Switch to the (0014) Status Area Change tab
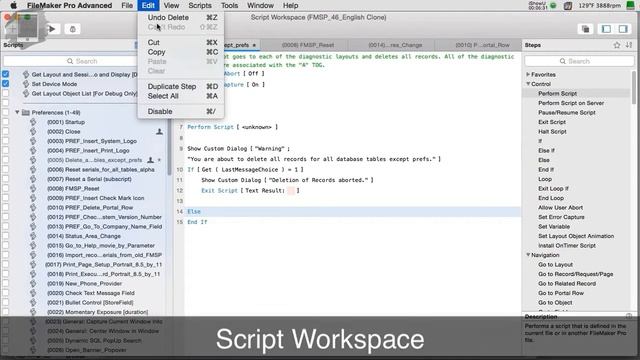 (395, 45)
